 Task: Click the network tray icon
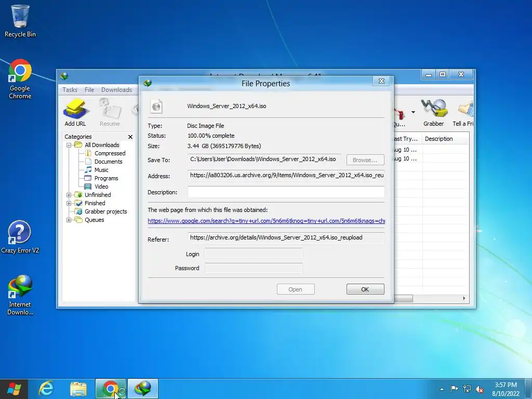point(467,389)
